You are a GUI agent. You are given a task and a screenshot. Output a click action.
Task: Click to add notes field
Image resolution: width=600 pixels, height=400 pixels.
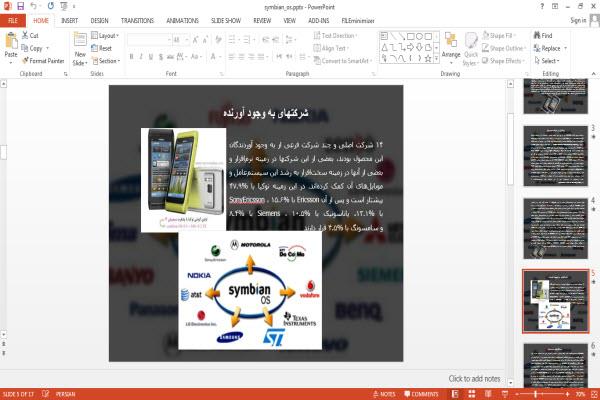pyautogui.click(x=474, y=379)
